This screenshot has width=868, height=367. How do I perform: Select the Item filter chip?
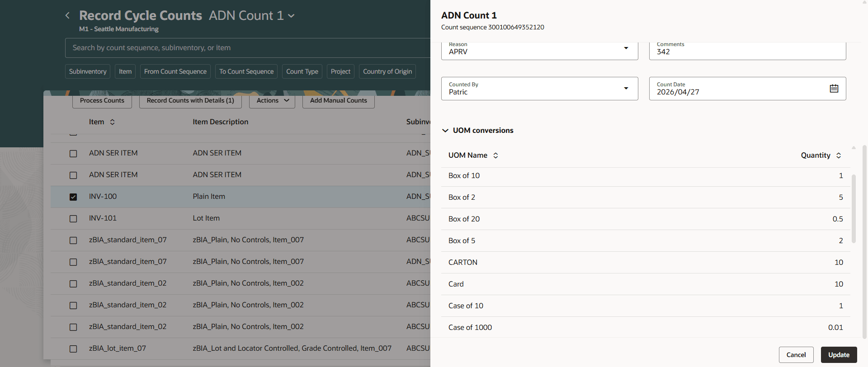click(125, 71)
